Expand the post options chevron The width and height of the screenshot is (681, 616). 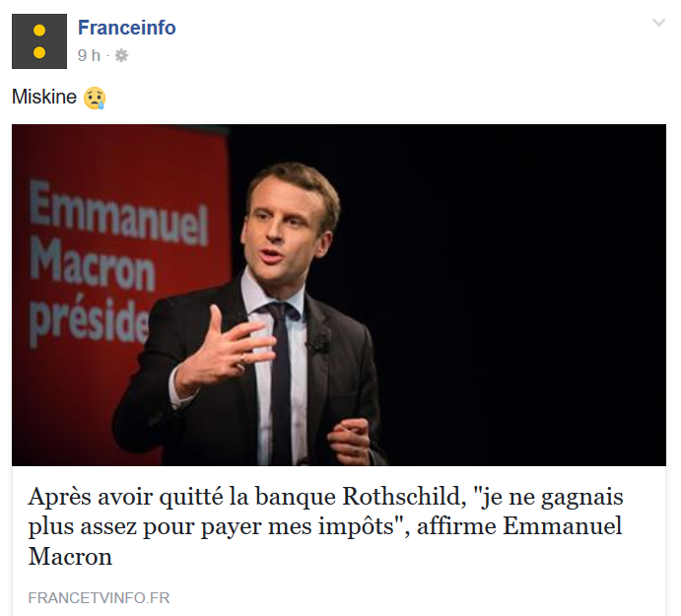(659, 23)
